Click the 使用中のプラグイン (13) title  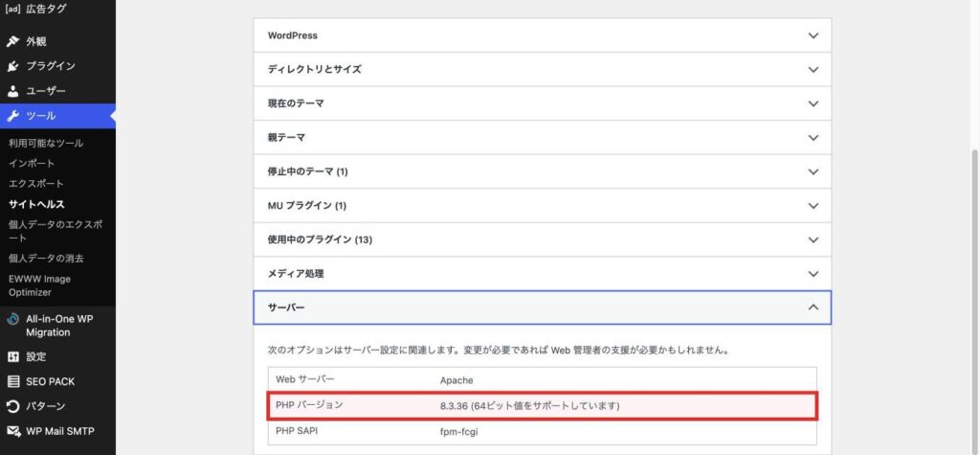click(x=320, y=239)
